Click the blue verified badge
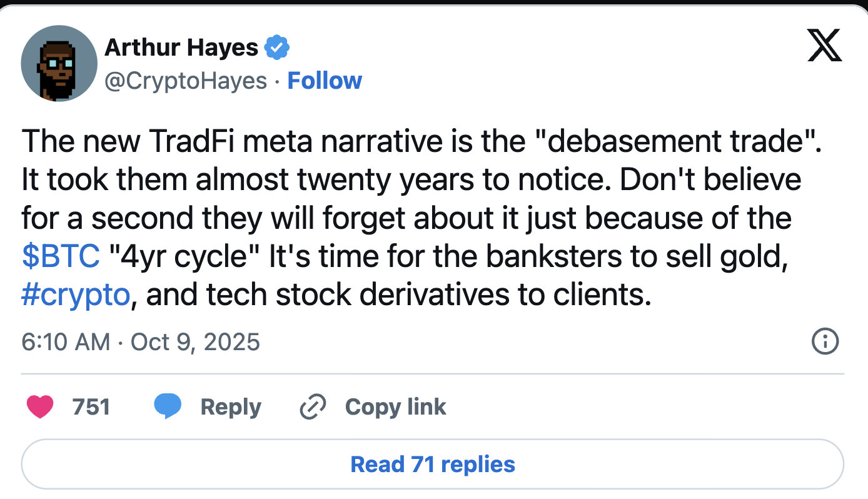The height and width of the screenshot is (499, 868). pos(277,48)
